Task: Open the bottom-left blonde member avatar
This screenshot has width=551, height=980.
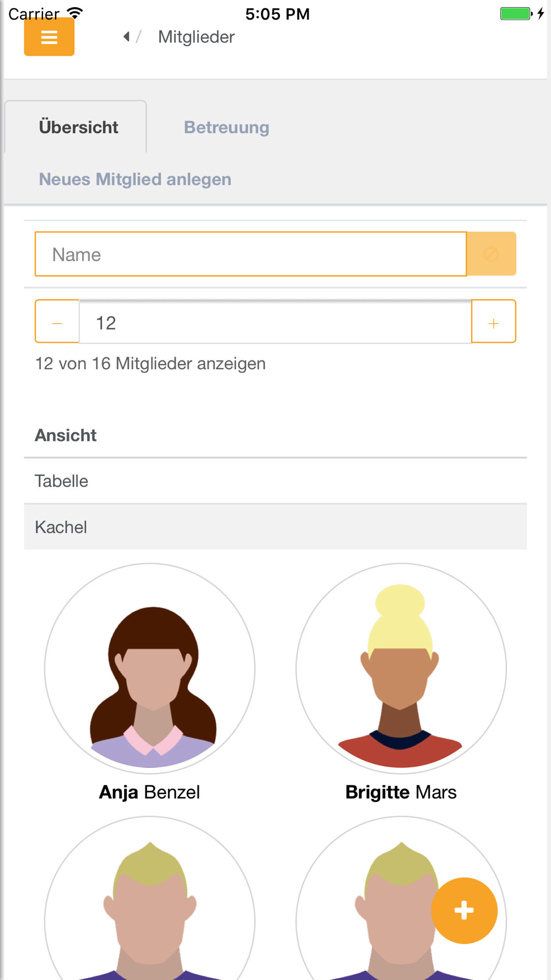Action: tap(150, 898)
